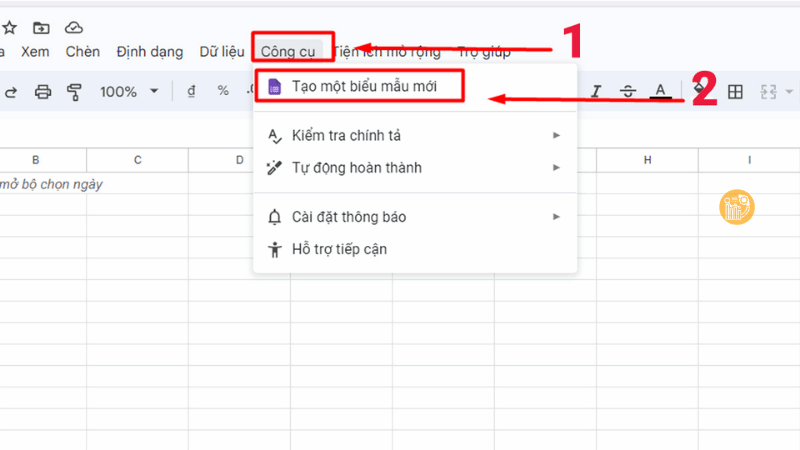Format as currency with đ icon
Screen dimensions: 800x450
pyautogui.click(x=191, y=92)
